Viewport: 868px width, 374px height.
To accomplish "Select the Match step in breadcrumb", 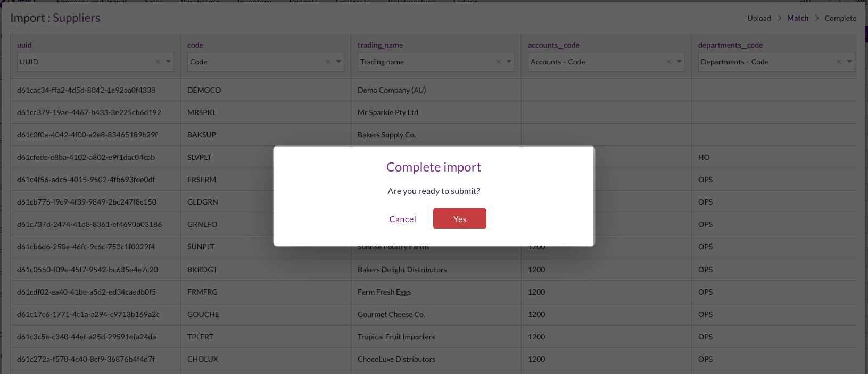I will coord(797,18).
